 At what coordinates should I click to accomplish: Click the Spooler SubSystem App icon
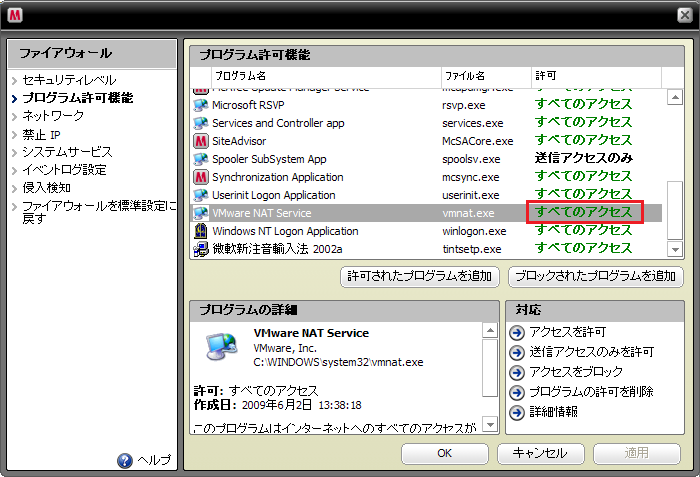point(200,159)
